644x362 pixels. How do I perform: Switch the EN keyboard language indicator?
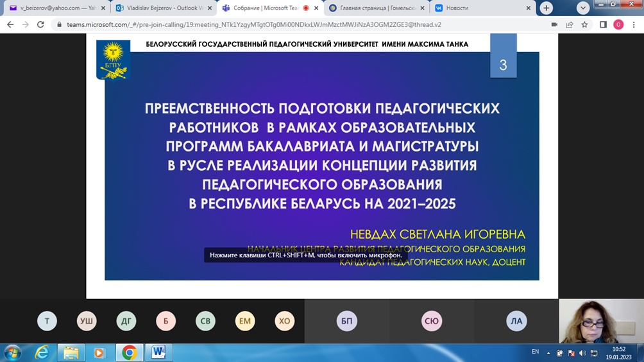click(535, 352)
